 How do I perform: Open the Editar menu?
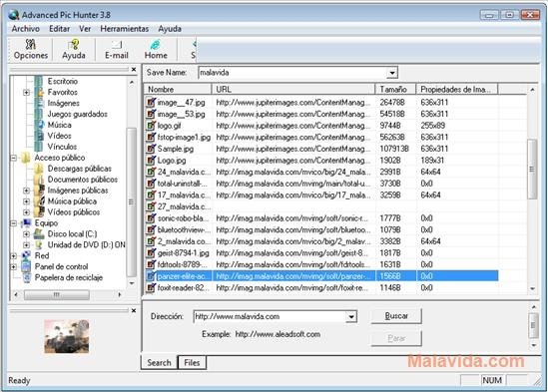click(60, 29)
